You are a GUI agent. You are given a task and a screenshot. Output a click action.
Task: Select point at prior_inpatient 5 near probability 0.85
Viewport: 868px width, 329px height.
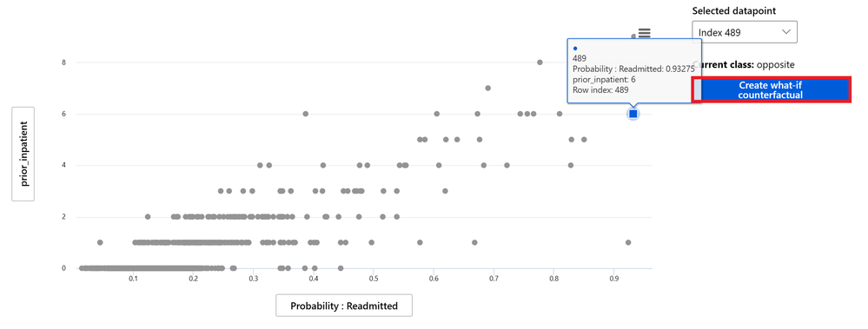coord(584,140)
